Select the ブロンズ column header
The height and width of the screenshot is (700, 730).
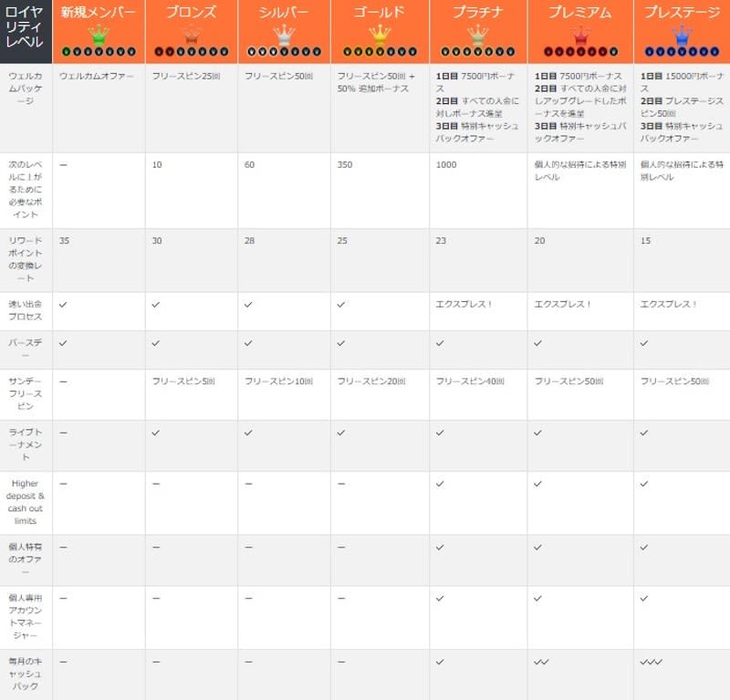(x=192, y=31)
